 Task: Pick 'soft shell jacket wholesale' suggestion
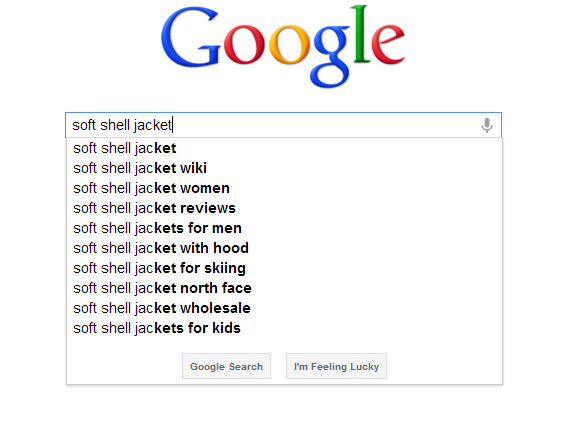click(284, 308)
